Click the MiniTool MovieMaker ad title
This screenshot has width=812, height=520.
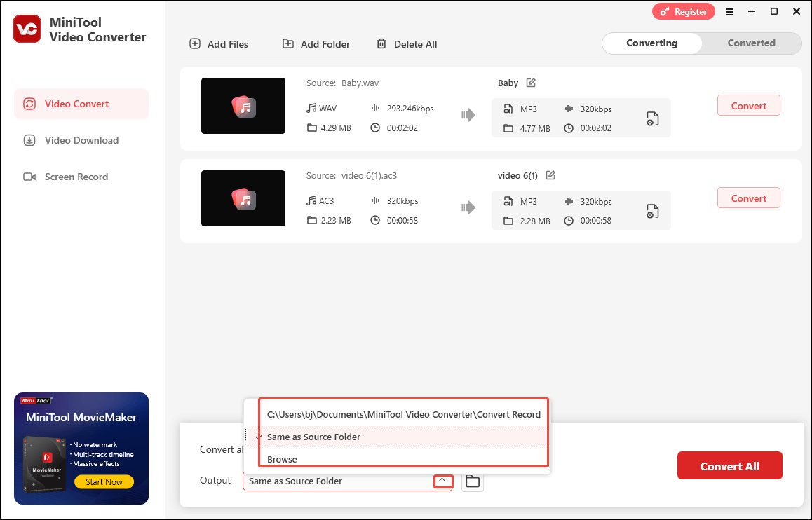coord(81,418)
